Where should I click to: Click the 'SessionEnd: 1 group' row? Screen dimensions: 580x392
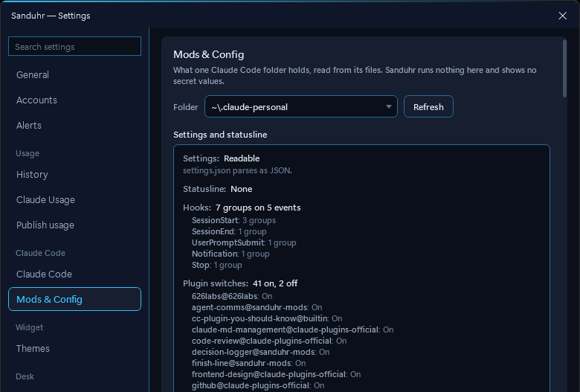(229, 231)
